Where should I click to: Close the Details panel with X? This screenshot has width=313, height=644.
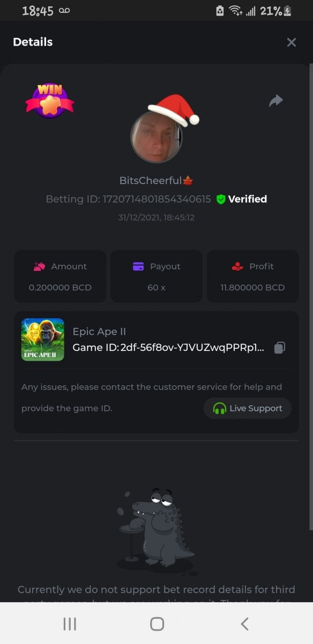[x=292, y=42]
